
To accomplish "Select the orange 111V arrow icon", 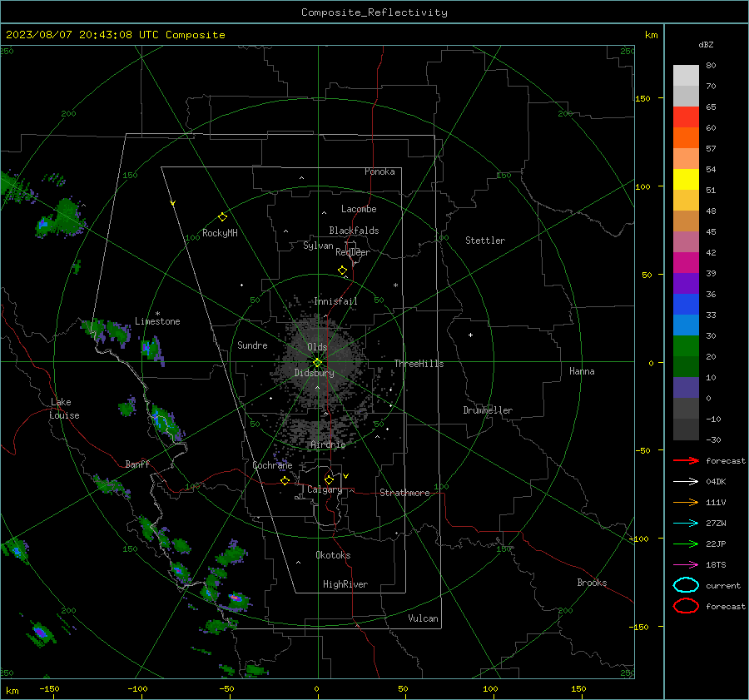I will point(686,502).
